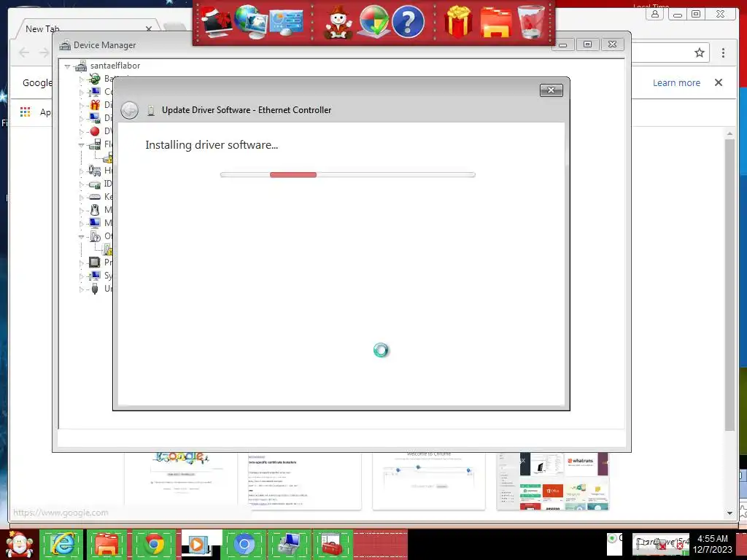Open the control panel dock icon
The height and width of the screenshot is (560, 747).
click(286, 23)
